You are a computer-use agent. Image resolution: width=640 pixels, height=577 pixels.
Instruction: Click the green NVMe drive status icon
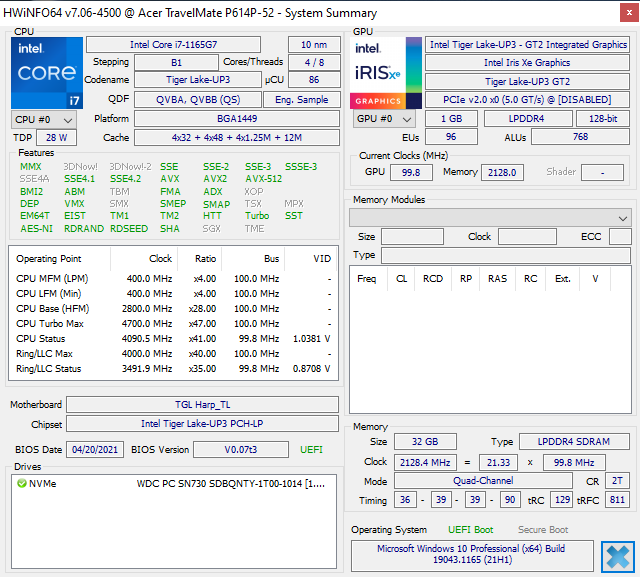(22, 484)
